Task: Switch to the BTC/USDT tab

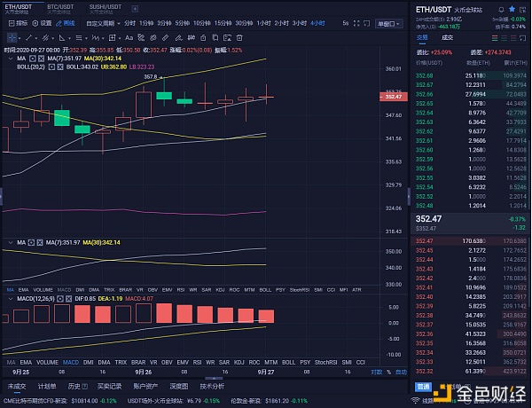Action: click(x=60, y=8)
